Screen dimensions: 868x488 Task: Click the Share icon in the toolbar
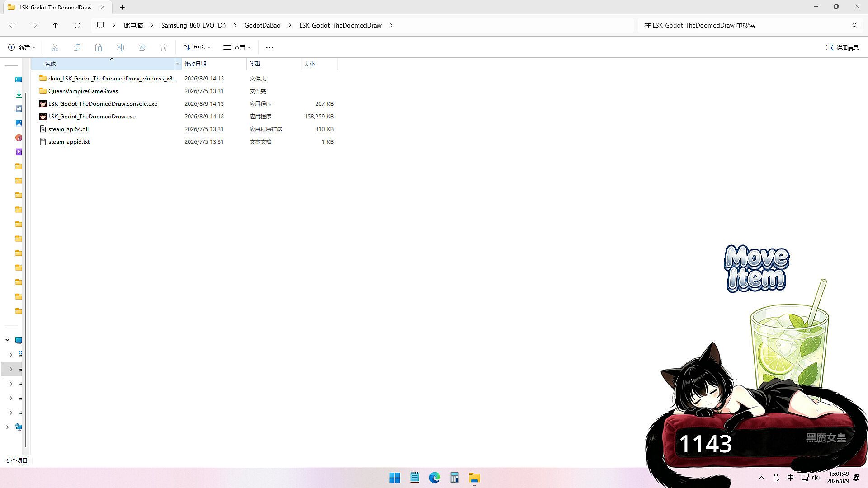(x=142, y=47)
